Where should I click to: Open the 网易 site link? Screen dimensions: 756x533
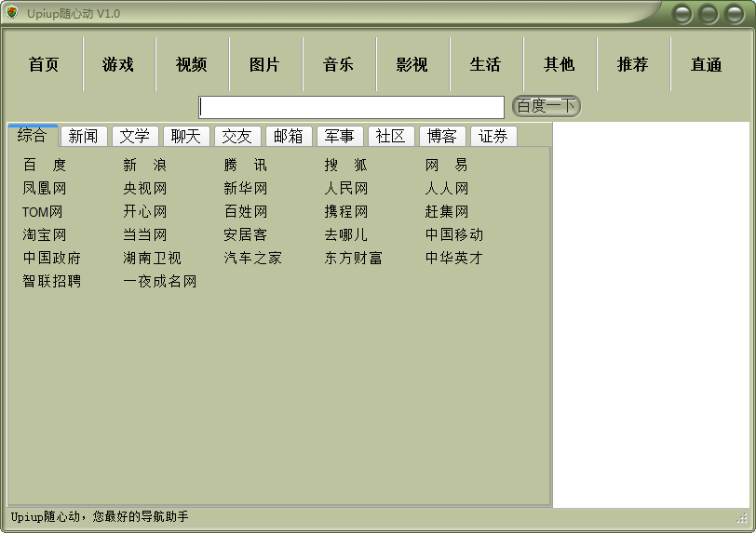pyautogui.click(x=447, y=165)
